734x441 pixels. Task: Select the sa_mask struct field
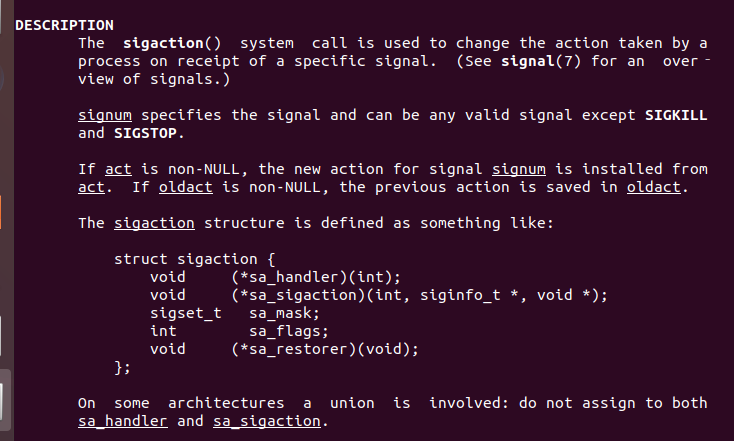(x=285, y=313)
